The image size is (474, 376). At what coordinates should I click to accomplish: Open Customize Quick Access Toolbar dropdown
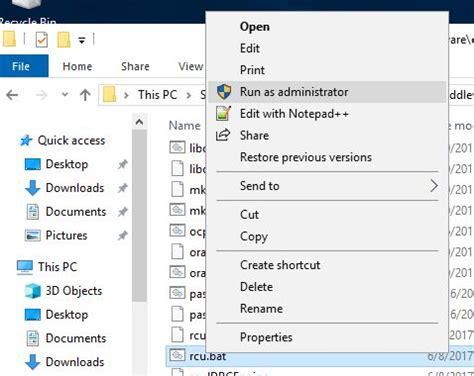point(82,40)
